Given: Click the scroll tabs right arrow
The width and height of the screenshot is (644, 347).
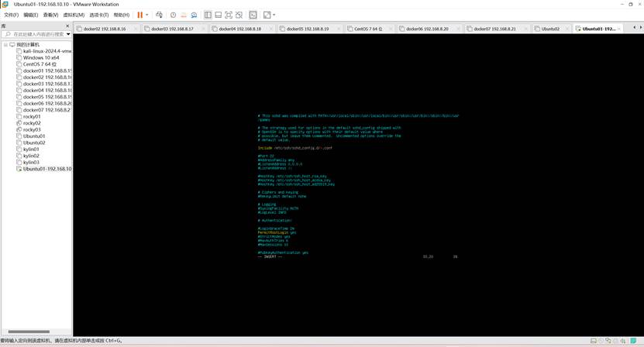Looking at the screenshot, I should pyautogui.click(x=641, y=28).
